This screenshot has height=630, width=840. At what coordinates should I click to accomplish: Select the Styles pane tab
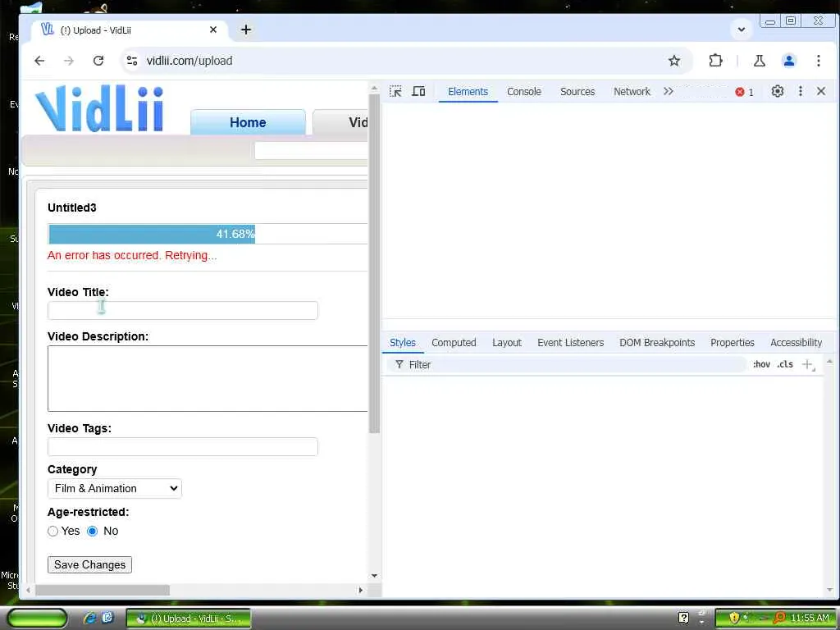pos(402,342)
